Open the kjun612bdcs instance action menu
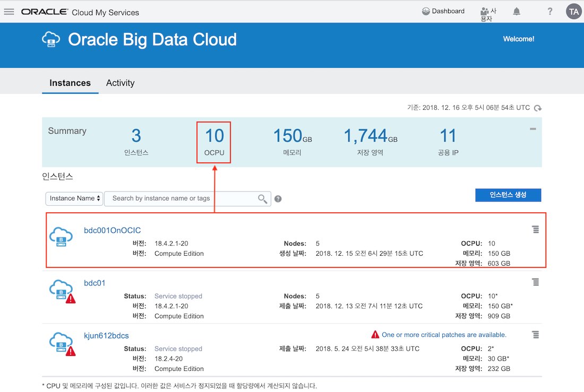584x392 pixels. (x=535, y=334)
